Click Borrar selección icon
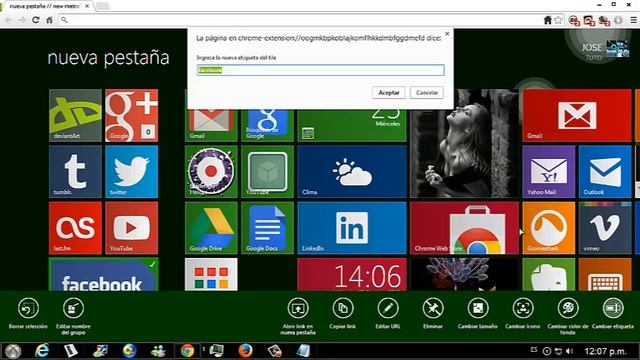 28,308
